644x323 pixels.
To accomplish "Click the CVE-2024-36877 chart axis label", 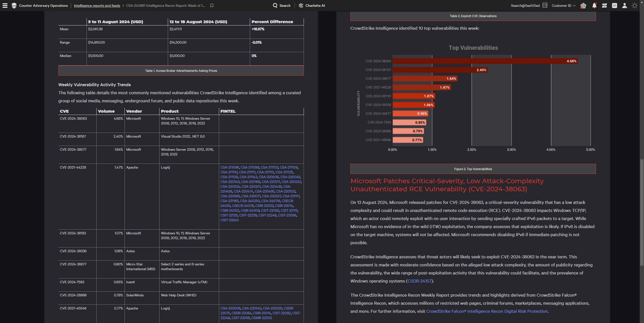I will [x=378, y=114].
